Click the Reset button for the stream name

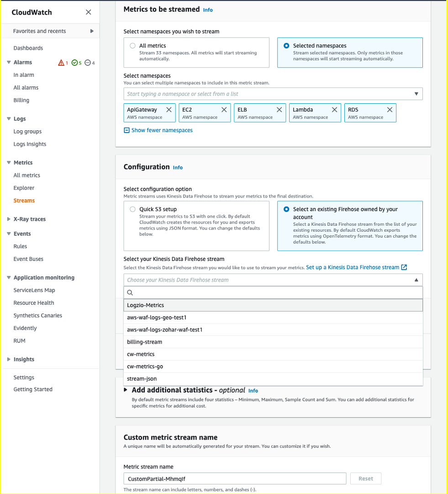click(365, 478)
